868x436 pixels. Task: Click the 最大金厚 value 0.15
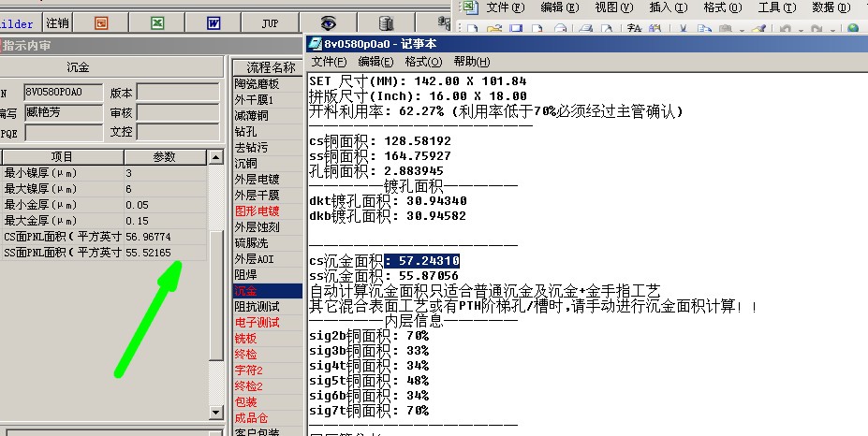click(x=165, y=221)
